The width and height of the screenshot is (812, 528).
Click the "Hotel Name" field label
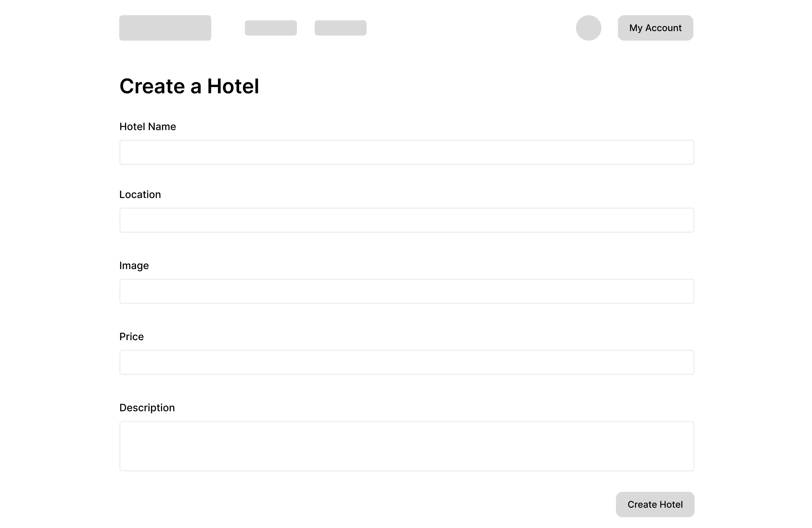pyautogui.click(x=147, y=127)
